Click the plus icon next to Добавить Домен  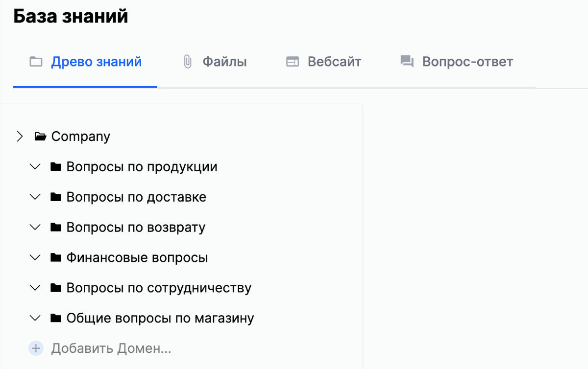pyautogui.click(x=36, y=348)
